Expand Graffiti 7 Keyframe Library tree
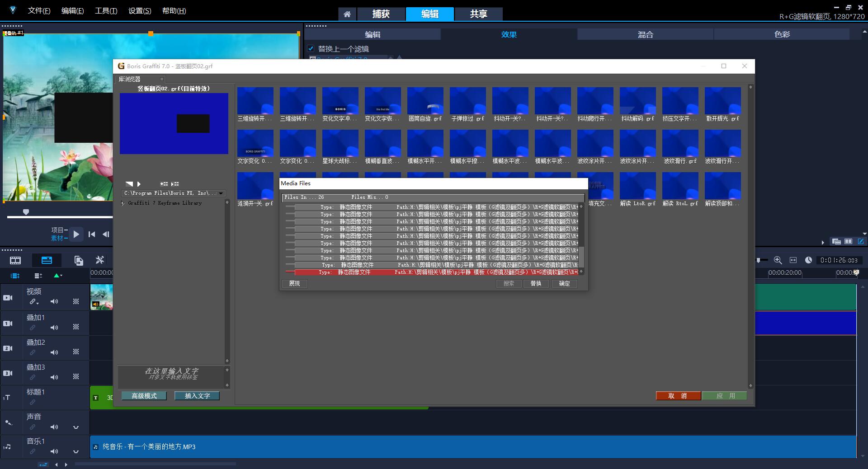Screen dimensions: 868x469 point(123,203)
